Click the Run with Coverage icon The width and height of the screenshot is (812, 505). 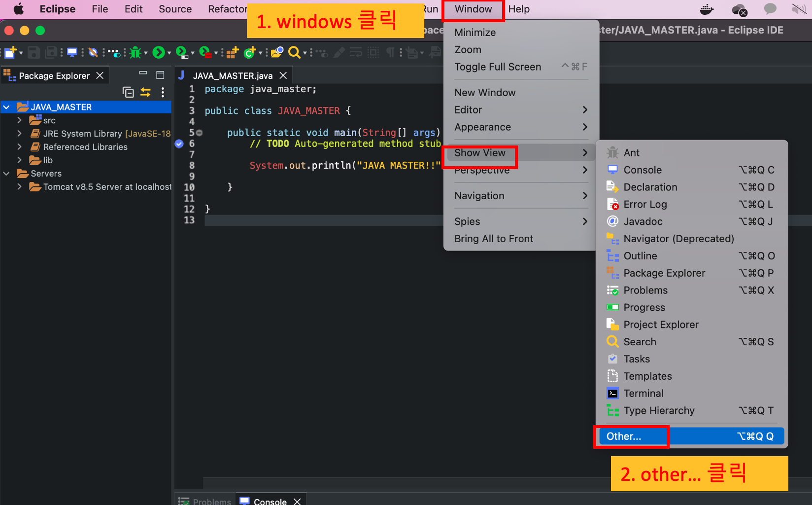pyautogui.click(x=181, y=52)
